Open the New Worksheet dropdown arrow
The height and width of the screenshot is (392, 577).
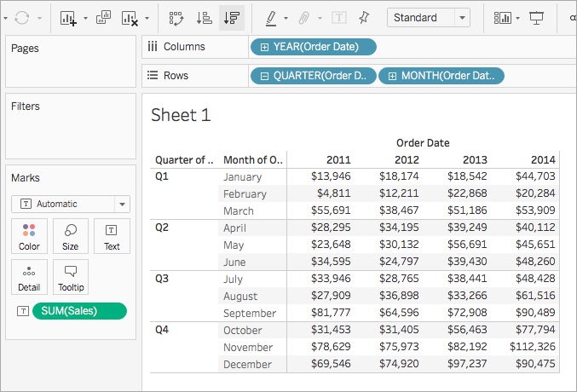(x=85, y=18)
